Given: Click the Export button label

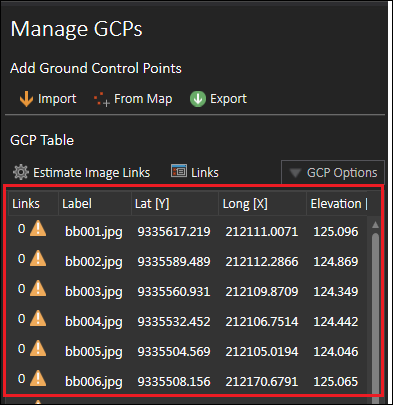Looking at the screenshot, I should click(228, 99).
